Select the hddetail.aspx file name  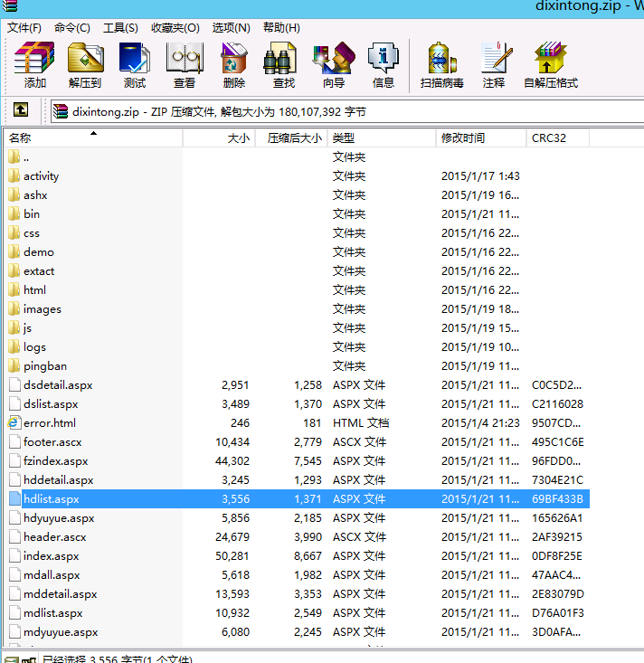click(x=59, y=480)
